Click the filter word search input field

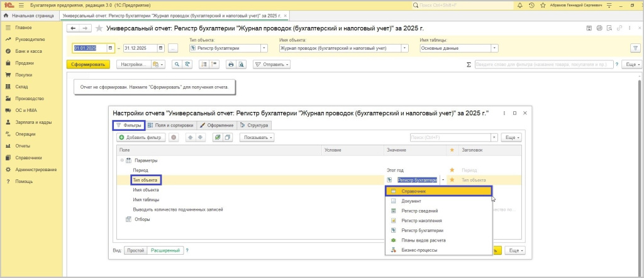(544, 64)
